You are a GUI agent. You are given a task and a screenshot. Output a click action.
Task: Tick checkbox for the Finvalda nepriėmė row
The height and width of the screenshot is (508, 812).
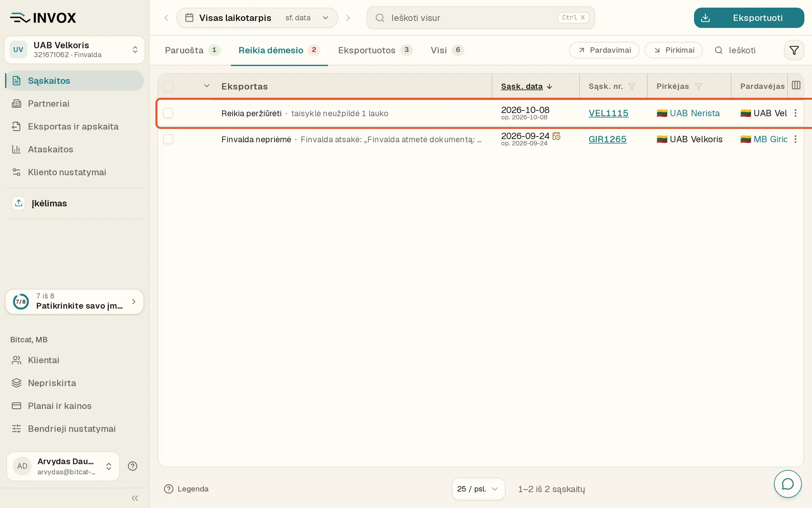click(168, 139)
